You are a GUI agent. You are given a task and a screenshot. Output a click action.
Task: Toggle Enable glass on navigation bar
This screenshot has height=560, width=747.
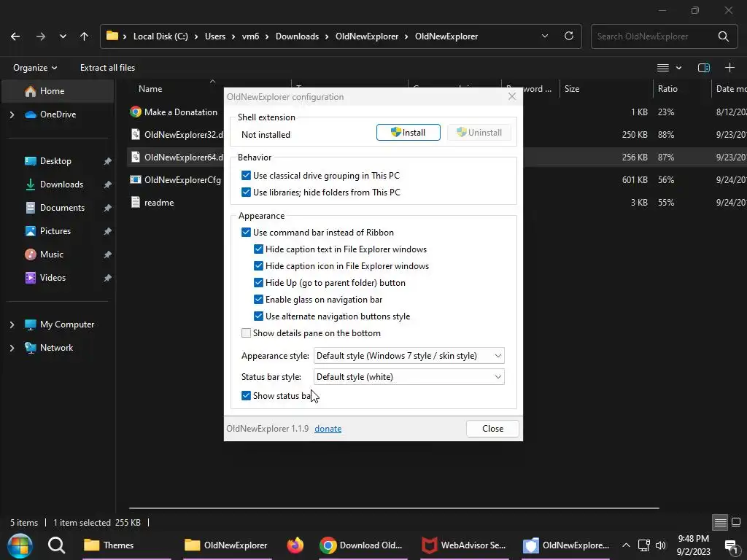click(x=258, y=299)
